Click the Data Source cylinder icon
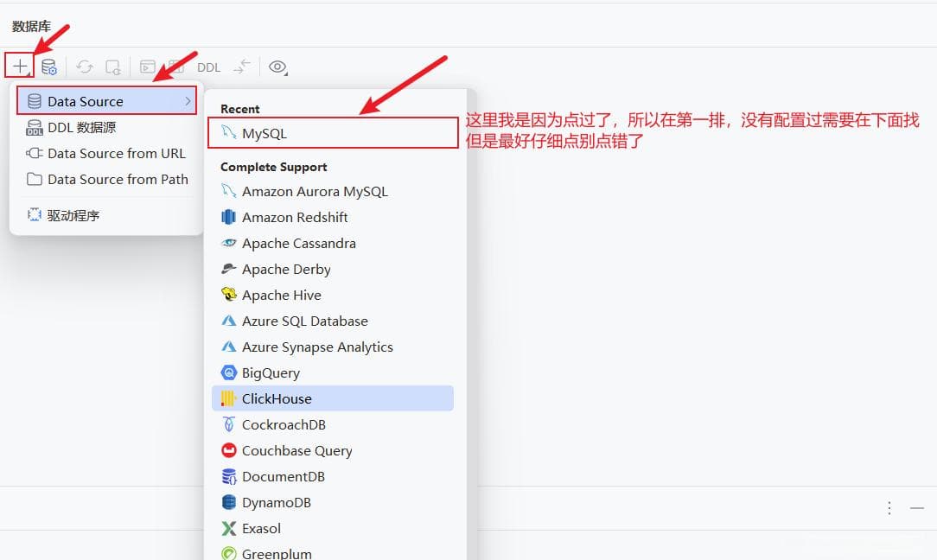Viewport: 937px width, 560px height. 35,101
